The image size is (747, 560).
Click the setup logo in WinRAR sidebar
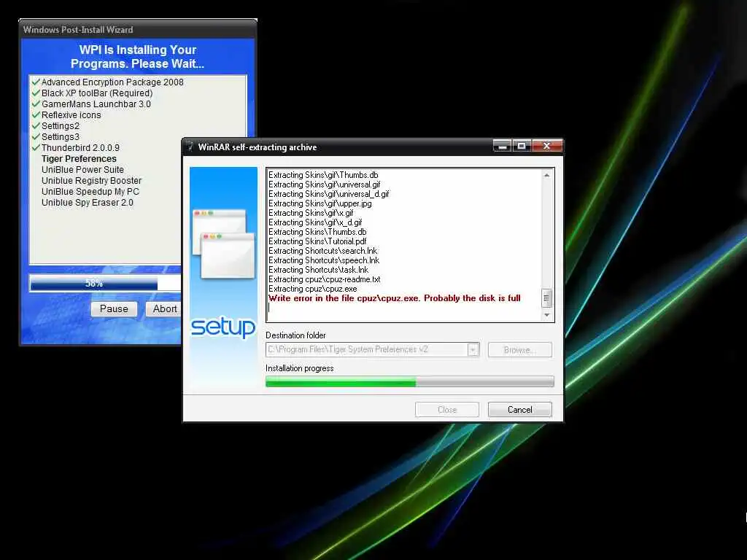pyautogui.click(x=223, y=327)
